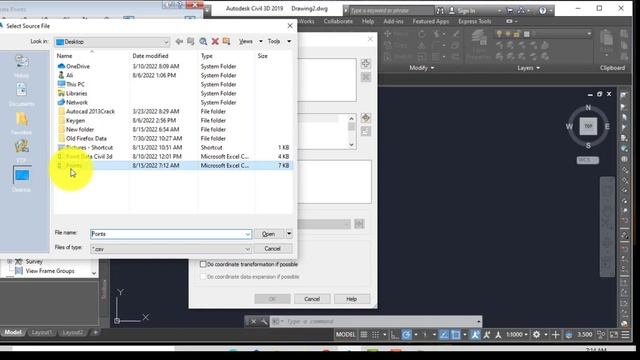The image size is (640, 360).
Task: Toggle object snap tracking in status bar
Action: (444, 335)
